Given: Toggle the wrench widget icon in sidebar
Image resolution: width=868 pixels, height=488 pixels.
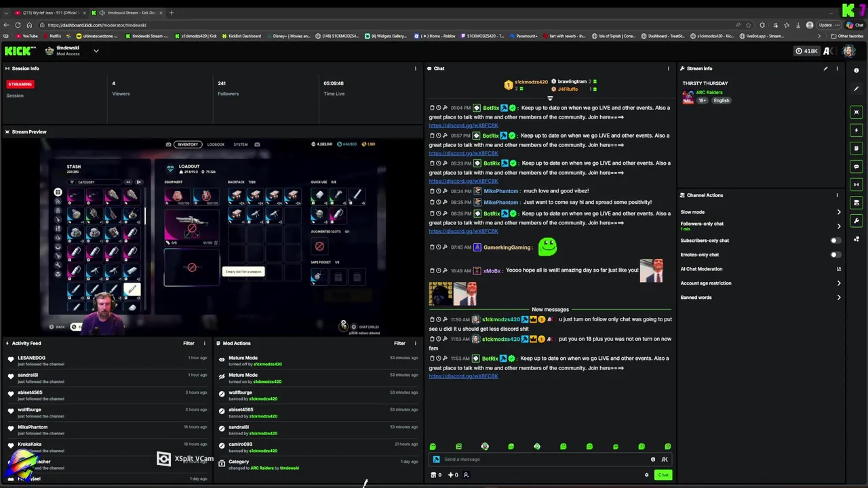Looking at the screenshot, I should coord(856,220).
